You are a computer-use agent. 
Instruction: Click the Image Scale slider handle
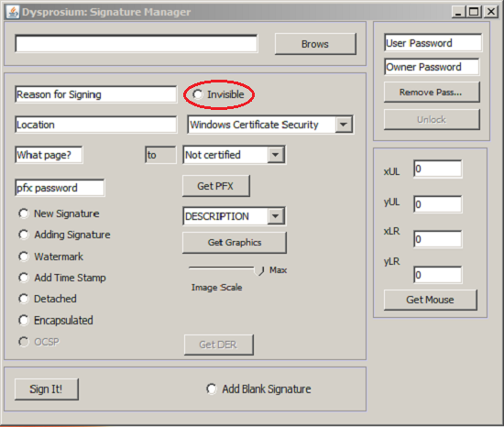click(259, 270)
